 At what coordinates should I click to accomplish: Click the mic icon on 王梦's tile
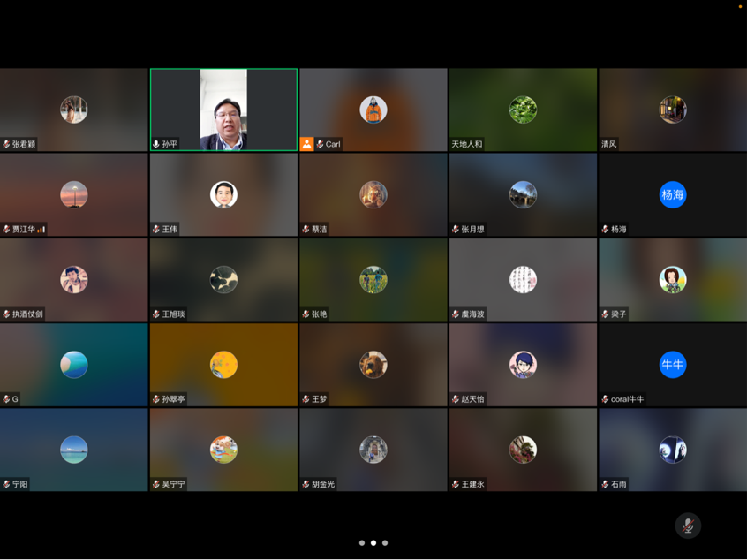[306, 397]
